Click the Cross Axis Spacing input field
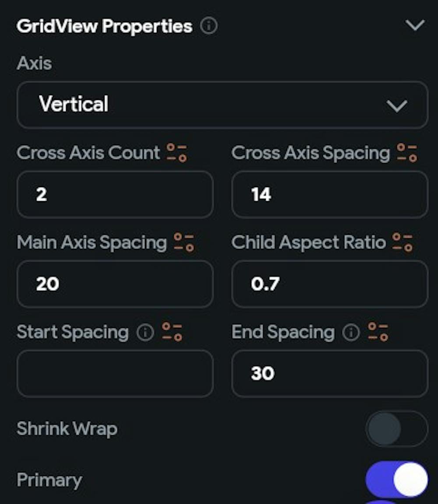Viewport: 438px width, 504px height. 329,195
